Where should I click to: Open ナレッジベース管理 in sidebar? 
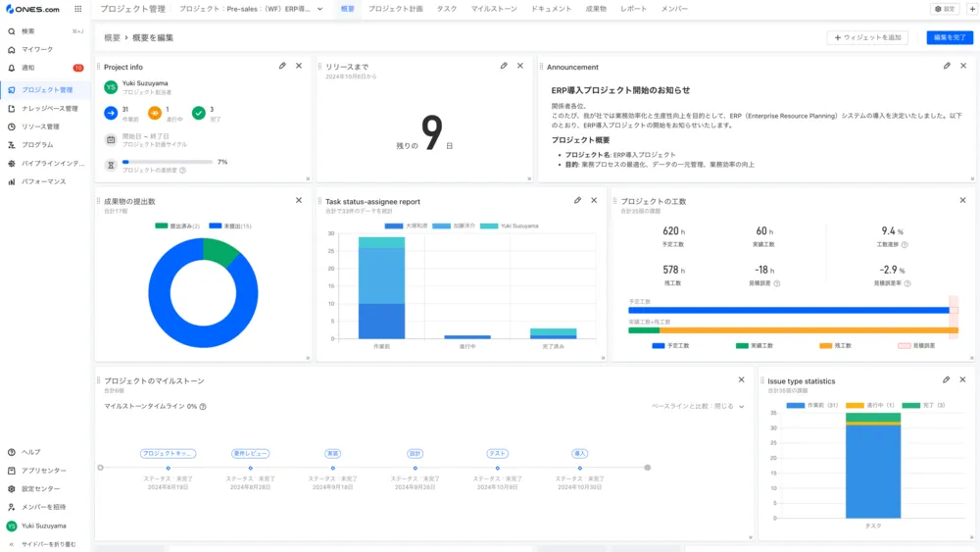[45, 108]
